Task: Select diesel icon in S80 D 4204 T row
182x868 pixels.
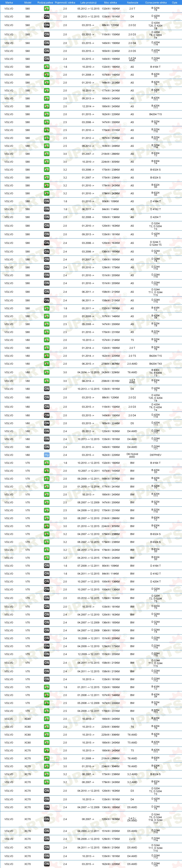Action: pos(47,217)
